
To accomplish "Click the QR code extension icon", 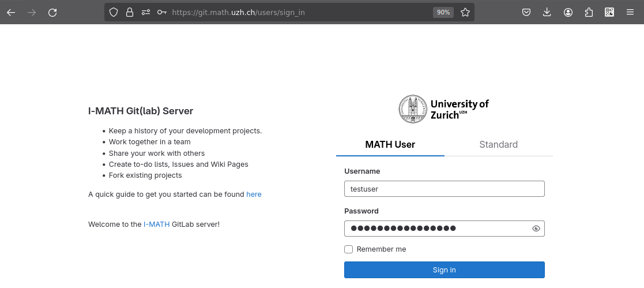I will point(609,12).
